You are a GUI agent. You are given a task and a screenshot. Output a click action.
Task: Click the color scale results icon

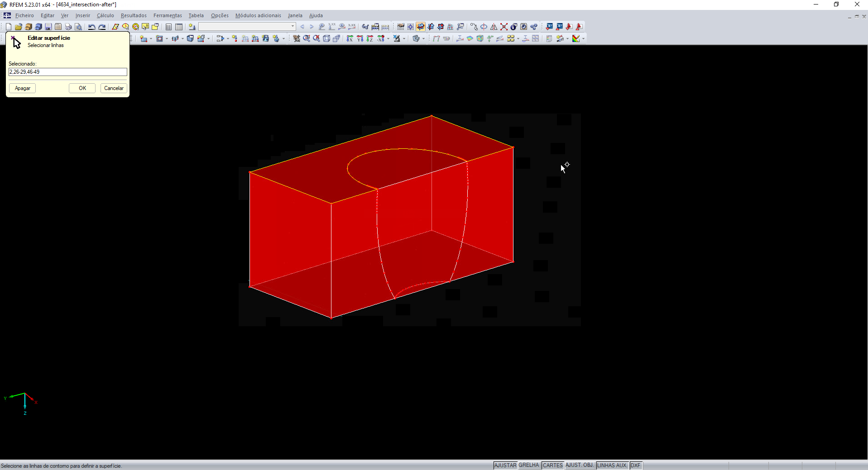click(x=576, y=38)
